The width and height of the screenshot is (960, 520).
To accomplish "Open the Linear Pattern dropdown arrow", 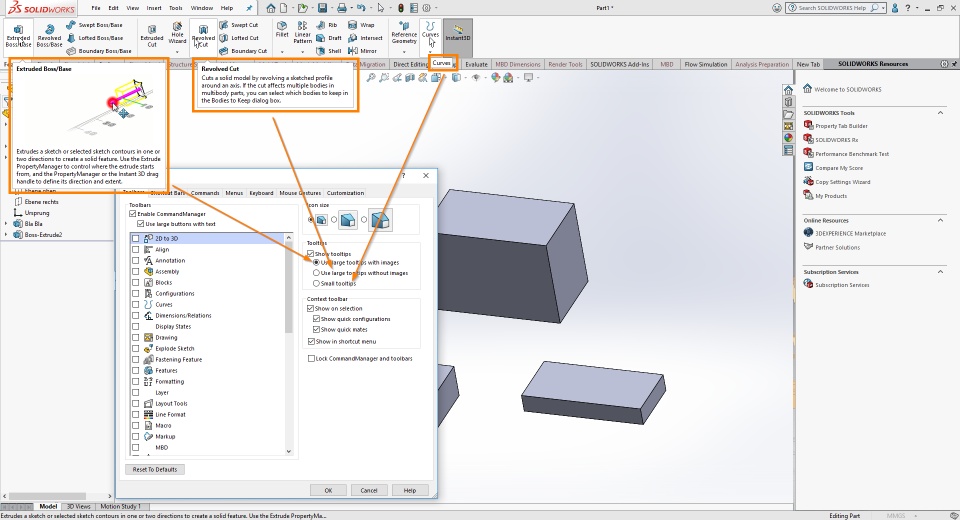I will click(x=302, y=52).
